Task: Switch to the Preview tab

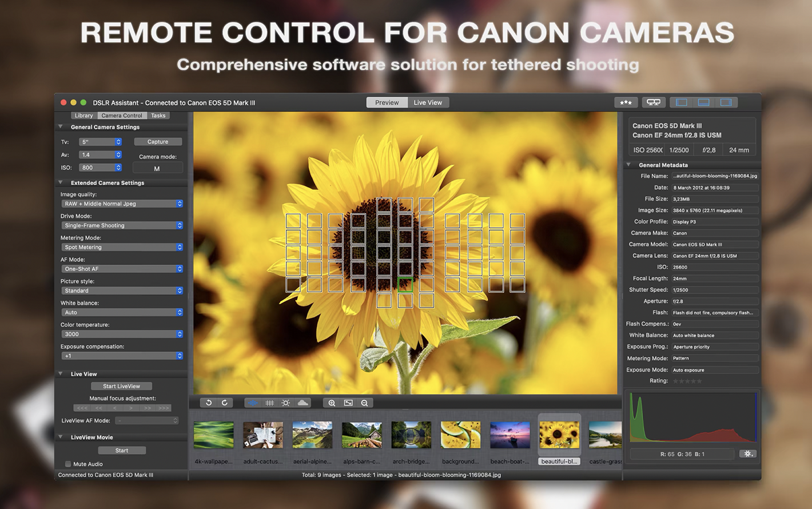Action: tap(387, 103)
